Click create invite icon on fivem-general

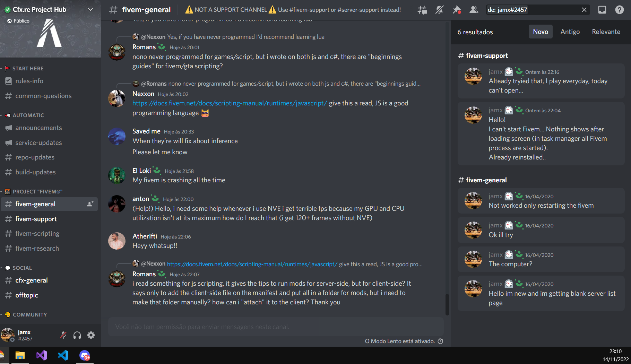(x=90, y=204)
